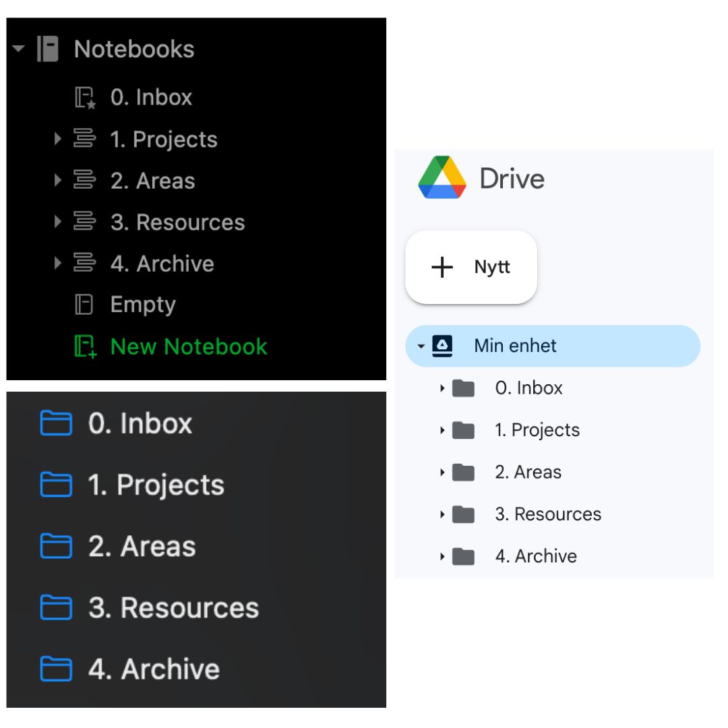The height and width of the screenshot is (728, 728).
Task: Click the blue folder icon beside 0. Inbox
Action: click(56, 423)
